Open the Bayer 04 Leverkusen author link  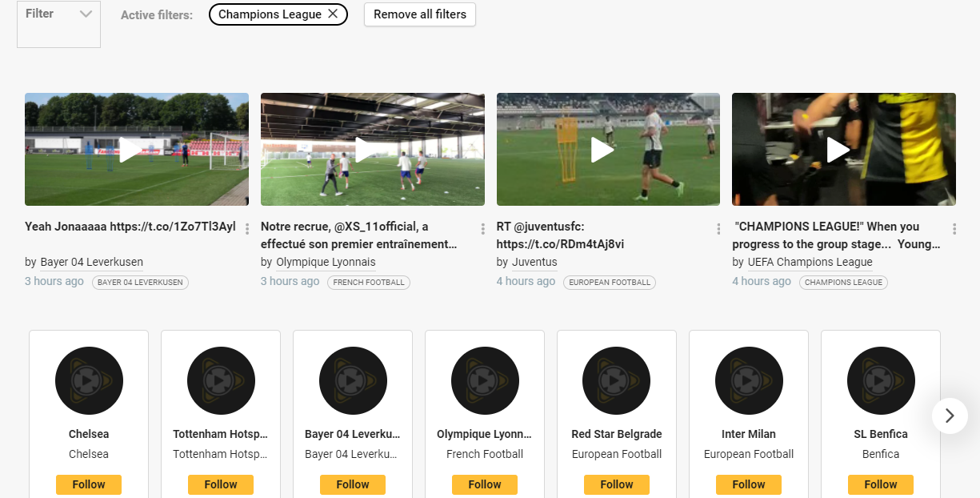pos(92,262)
